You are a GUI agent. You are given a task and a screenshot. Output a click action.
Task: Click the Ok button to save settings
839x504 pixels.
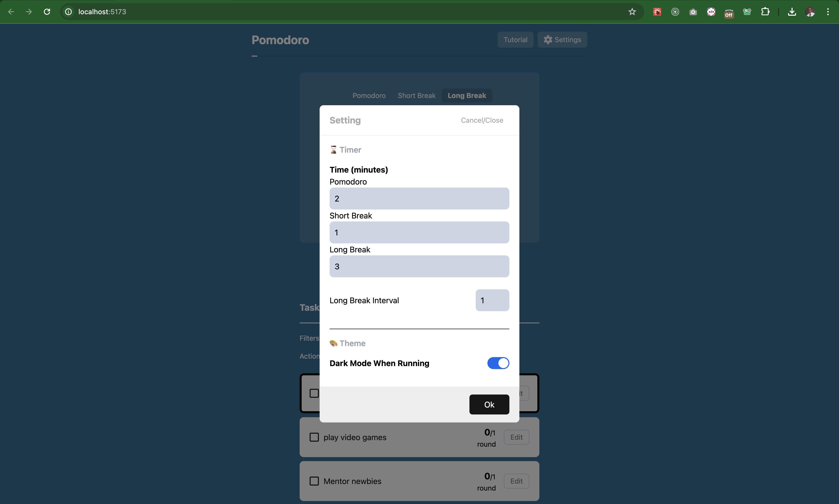click(489, 404)
